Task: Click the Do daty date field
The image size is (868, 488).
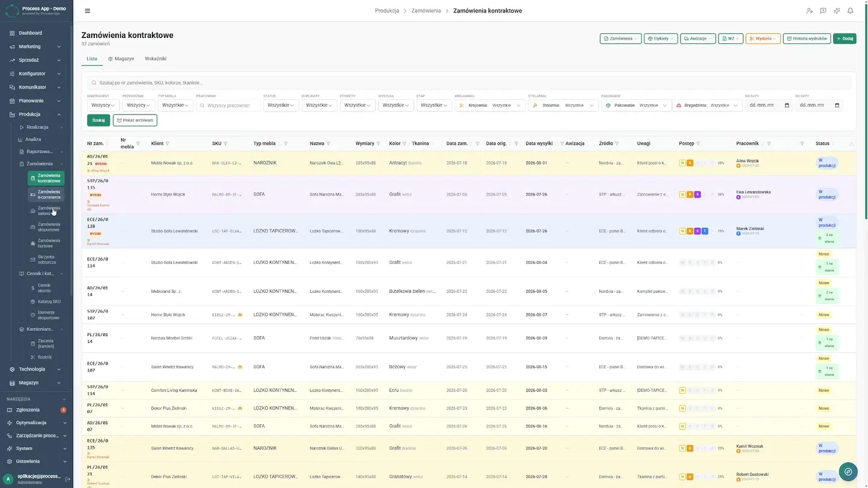Action: point(819,105)
